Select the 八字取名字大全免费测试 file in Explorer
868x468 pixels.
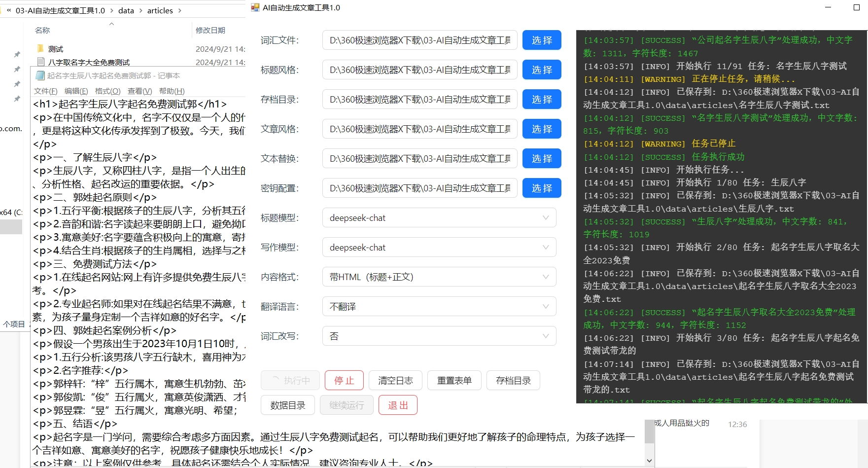[x=139, y=62]
